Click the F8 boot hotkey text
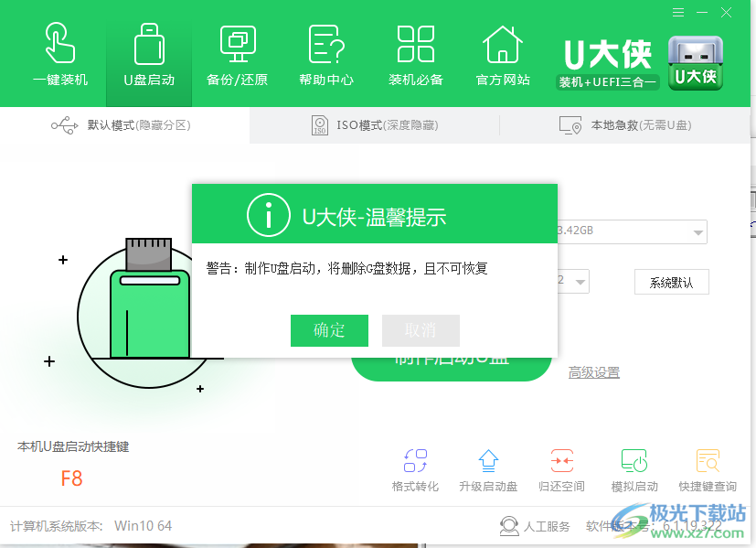The width and height of the screenshot is (756, 548). (x=71, y=478)
